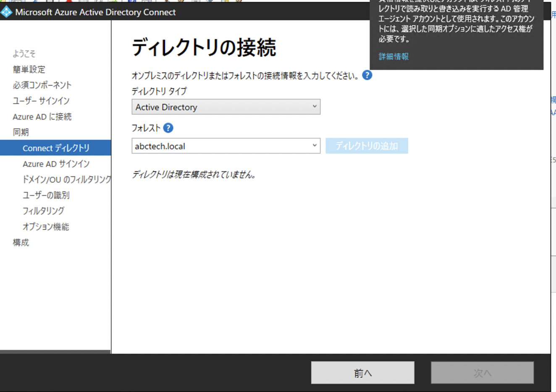Open help via blue question mark beside instructions

[367, 75]
